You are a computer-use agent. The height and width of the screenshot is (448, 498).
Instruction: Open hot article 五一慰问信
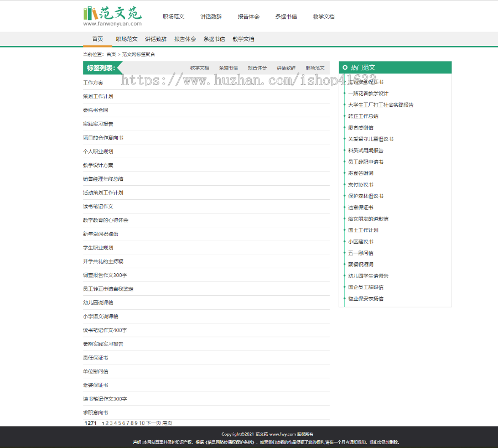coord(360,253)
